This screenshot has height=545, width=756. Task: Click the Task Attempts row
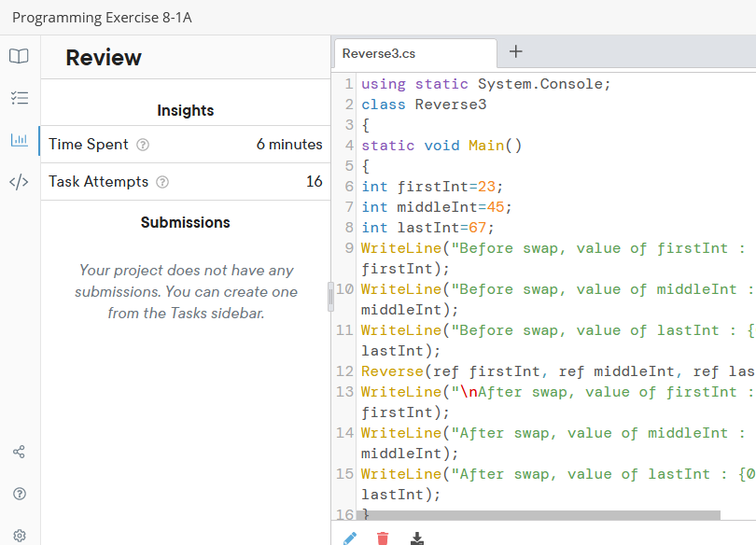(186, 182)
